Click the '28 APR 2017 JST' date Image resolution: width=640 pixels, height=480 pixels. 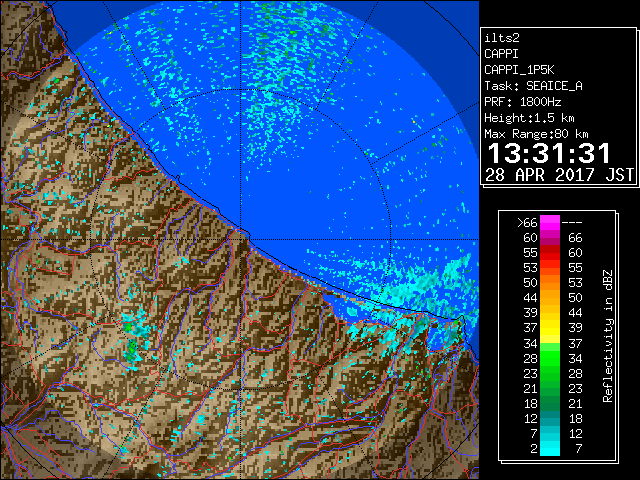(x=560, y=175)
